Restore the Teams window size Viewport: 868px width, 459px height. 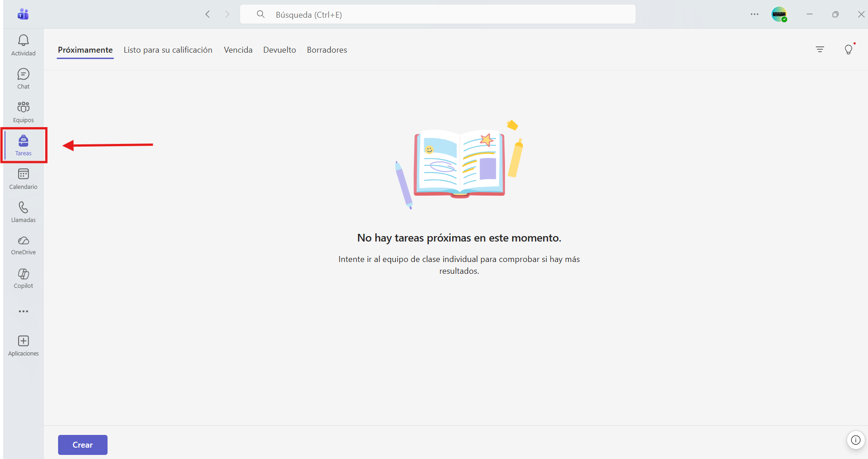click(x=835, y=14)
